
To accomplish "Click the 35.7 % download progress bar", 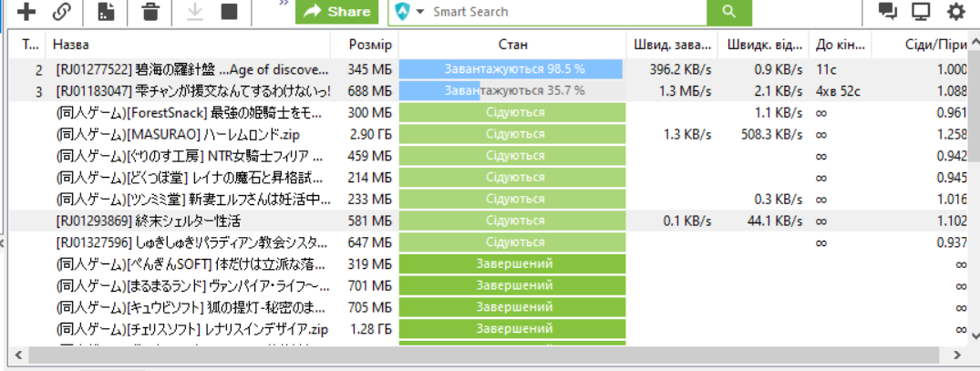I will pyautogui.click(x=512, y=90).
